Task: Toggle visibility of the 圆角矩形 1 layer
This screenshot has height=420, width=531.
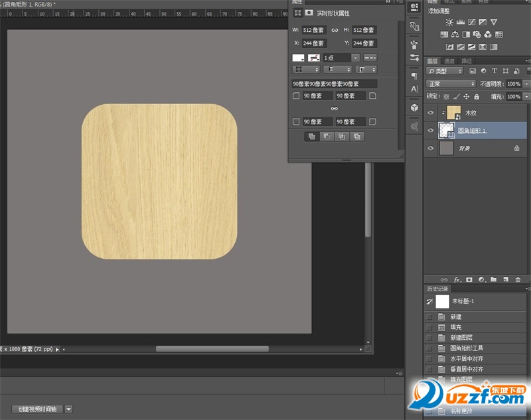Action: (431, 131)
